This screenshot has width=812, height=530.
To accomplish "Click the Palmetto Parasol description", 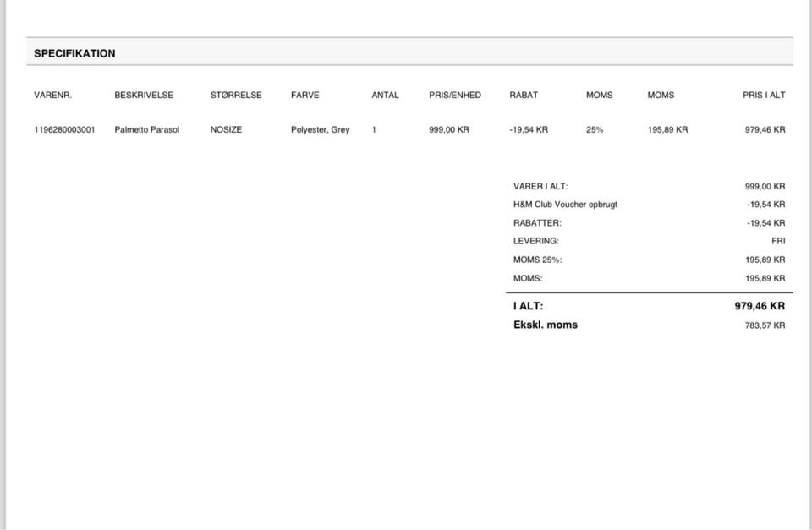I will pos(147,130).
